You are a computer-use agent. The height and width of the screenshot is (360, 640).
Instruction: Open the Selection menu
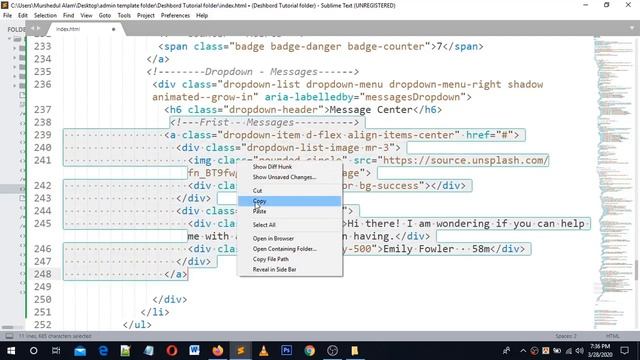45,16
